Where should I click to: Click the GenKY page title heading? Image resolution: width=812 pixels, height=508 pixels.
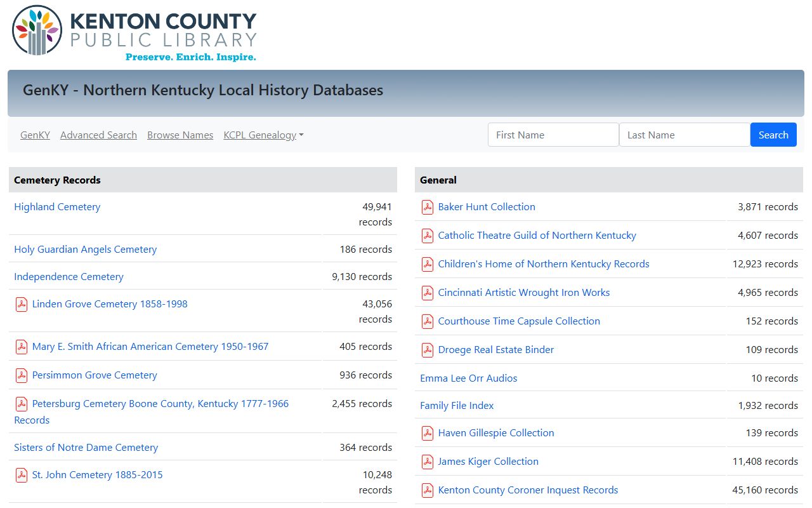pyautogui.click(x=203, y=90)
